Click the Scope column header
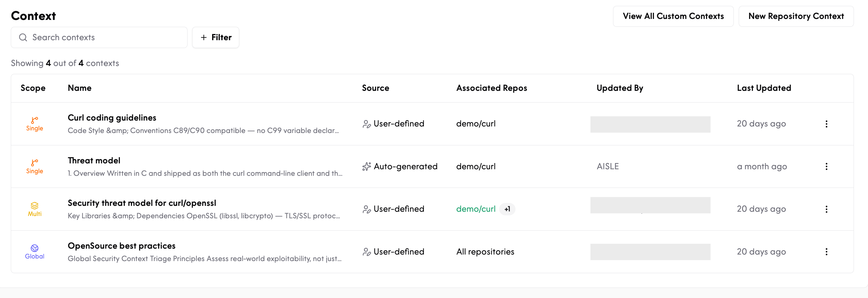Image resolution: width=868 pixels, height=298 pixels. (x=33, y=88)
